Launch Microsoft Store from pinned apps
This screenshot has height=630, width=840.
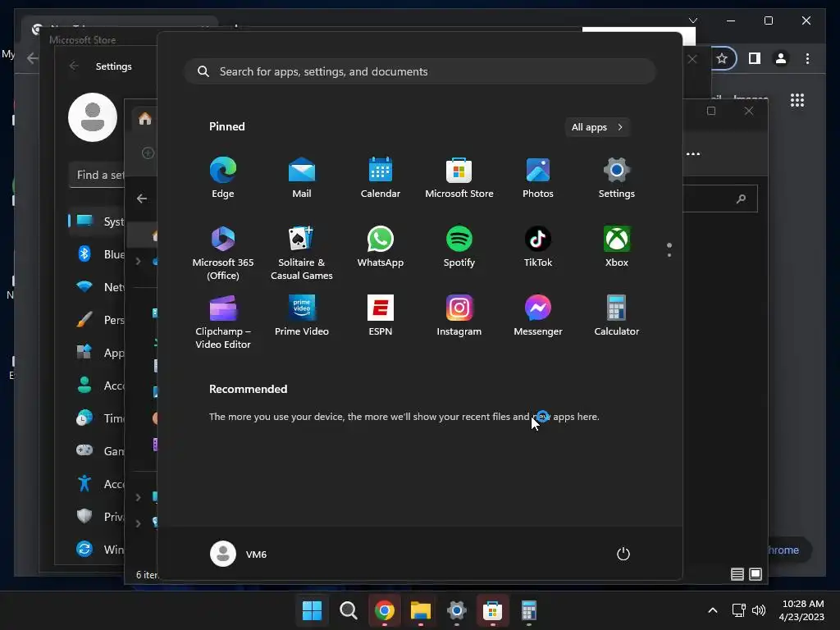[x=459, y=177]
